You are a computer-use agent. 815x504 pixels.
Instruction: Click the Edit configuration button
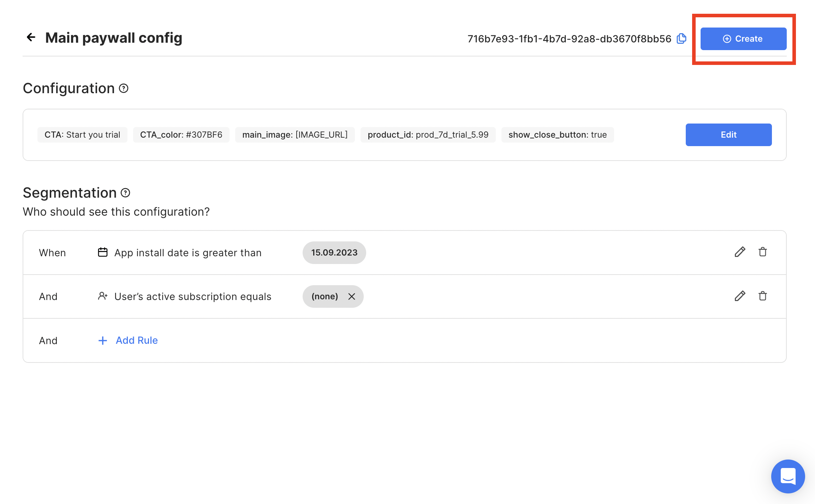click(x=728, y=135)
